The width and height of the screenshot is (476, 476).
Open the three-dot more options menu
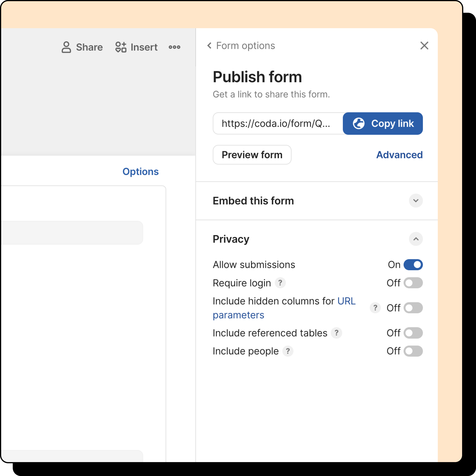pos(174,47)
